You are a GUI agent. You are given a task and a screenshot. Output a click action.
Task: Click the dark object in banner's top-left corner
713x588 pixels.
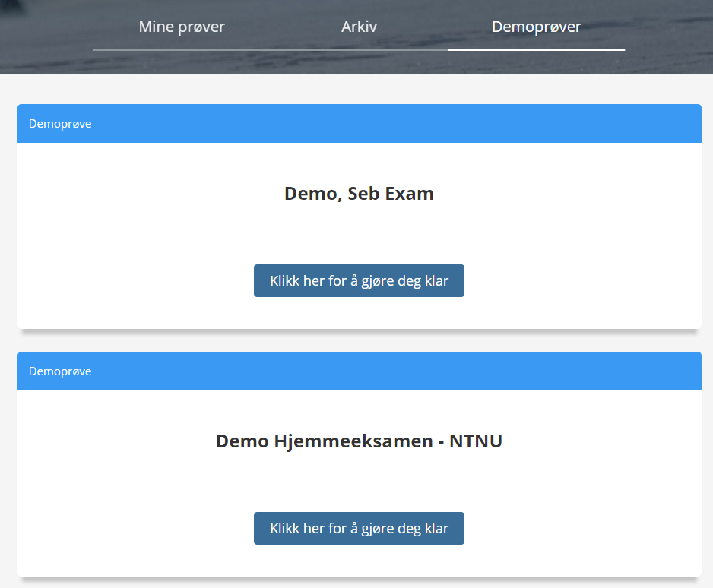(11, 5)
